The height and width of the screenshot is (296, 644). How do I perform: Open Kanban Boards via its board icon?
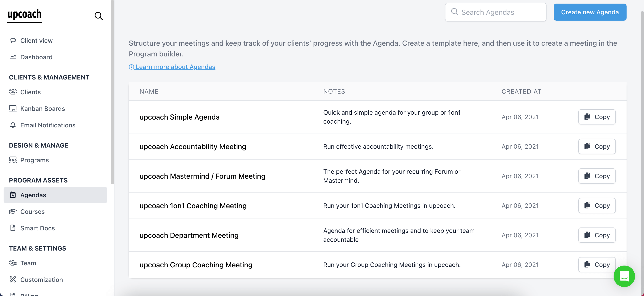[13, 108]
